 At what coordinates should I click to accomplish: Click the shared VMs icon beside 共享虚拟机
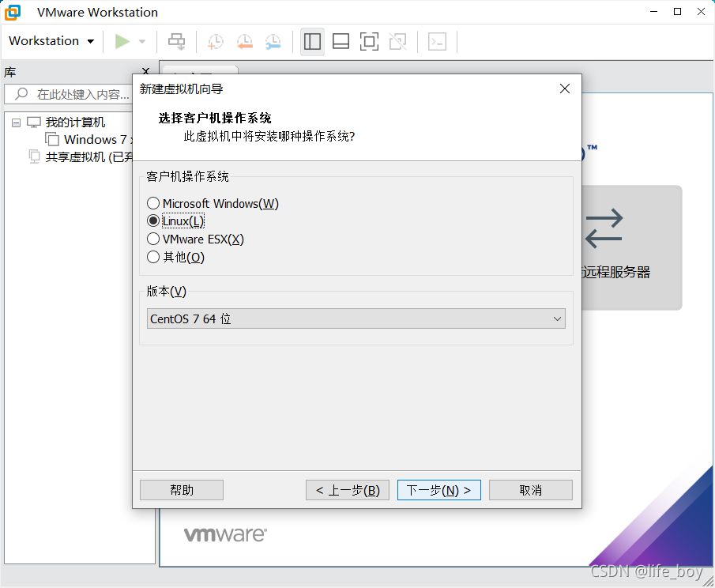click(x=34, y=156)
